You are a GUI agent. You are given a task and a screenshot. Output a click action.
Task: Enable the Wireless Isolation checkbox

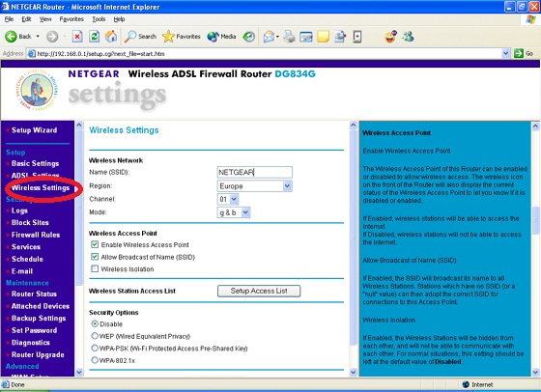click(x=95, y=268)
